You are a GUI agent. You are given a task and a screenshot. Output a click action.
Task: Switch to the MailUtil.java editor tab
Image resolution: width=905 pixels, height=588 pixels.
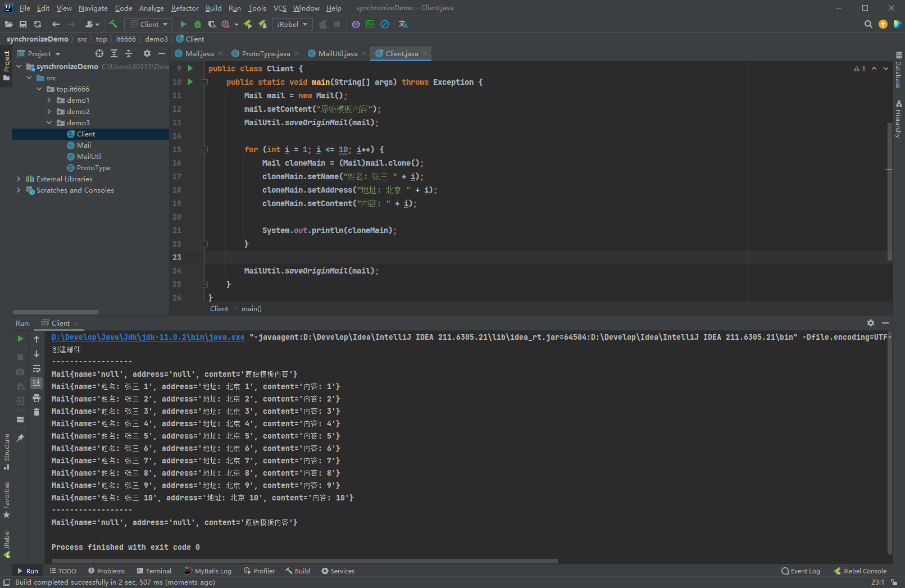pyautogui.click(x=337, y=53)
